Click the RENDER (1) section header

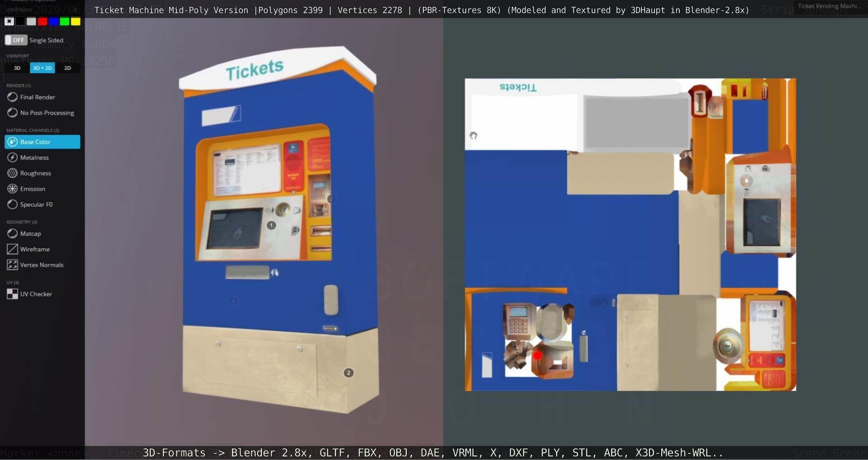[19, 85]
